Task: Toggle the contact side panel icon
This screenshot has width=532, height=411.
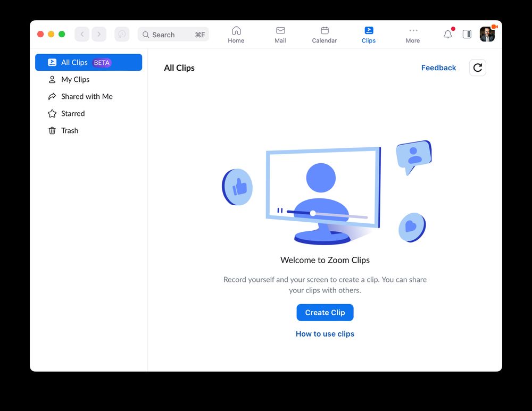Action: point(467,34)
